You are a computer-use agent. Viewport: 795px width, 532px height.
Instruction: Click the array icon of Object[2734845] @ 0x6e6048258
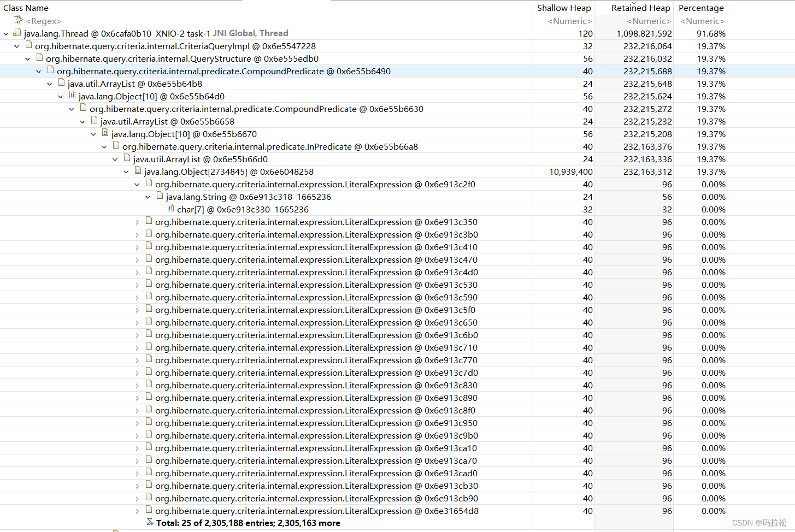tap(138, 171)
